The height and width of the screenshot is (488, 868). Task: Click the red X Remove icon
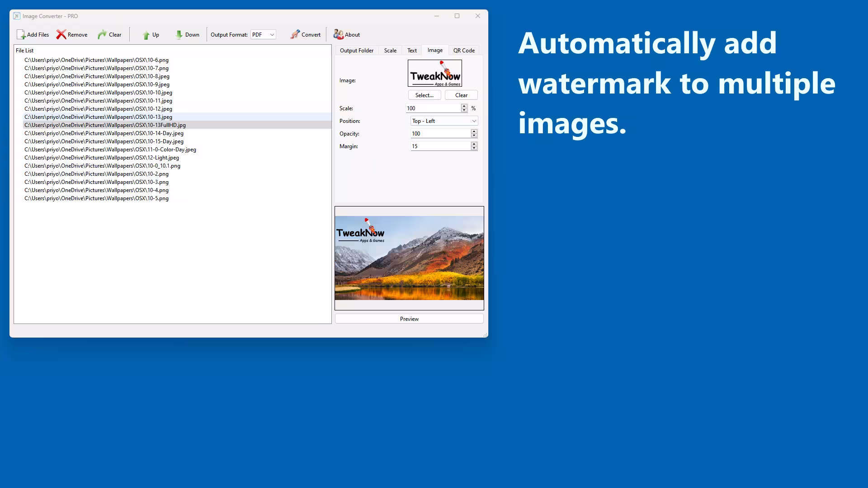tap(61, 35)
